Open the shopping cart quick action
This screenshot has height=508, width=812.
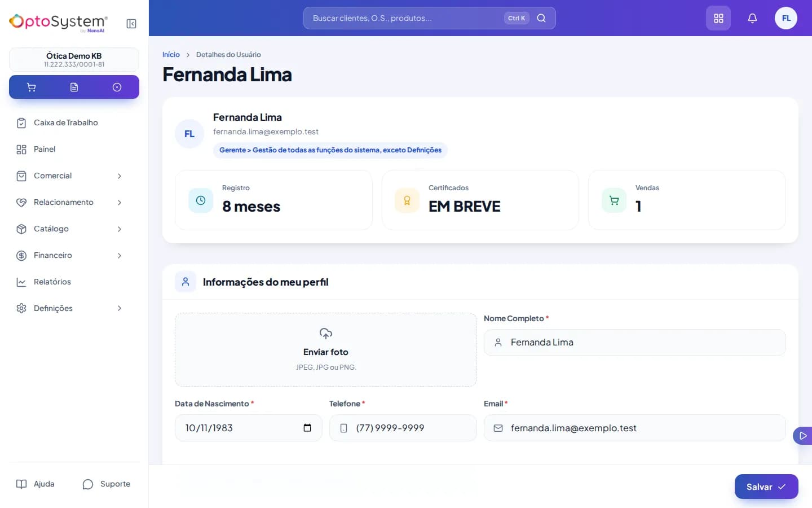click(31, 87)
